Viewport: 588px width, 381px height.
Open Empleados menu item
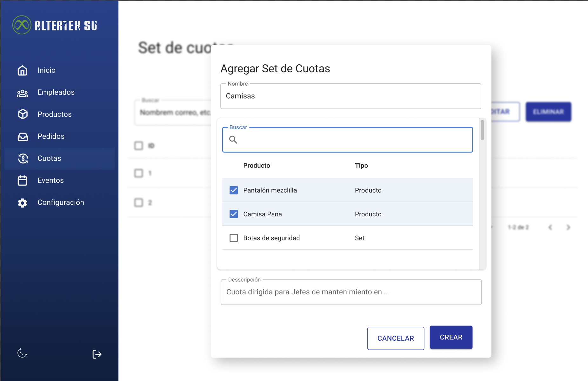pos(60,92)
